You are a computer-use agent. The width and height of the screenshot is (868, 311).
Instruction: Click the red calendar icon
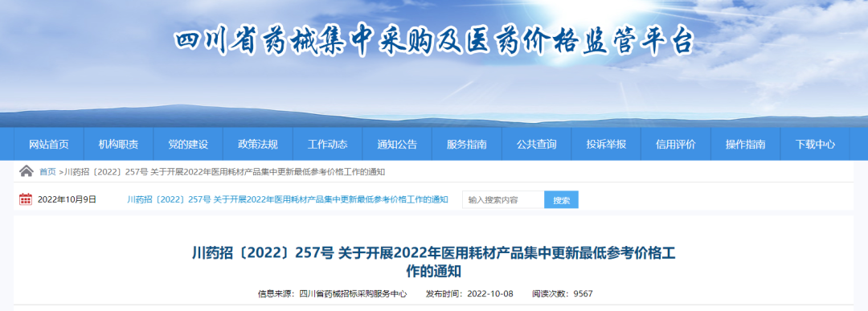pyautogui.click(x=26, y=199)
